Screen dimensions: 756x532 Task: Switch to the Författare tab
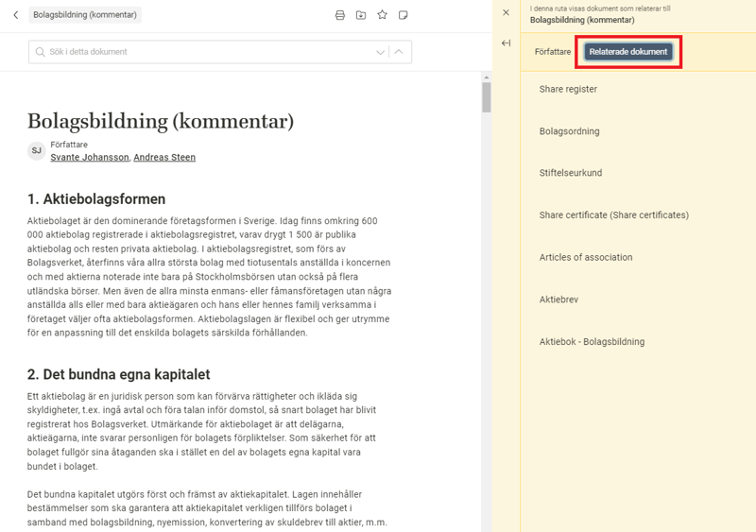[553, 52]
